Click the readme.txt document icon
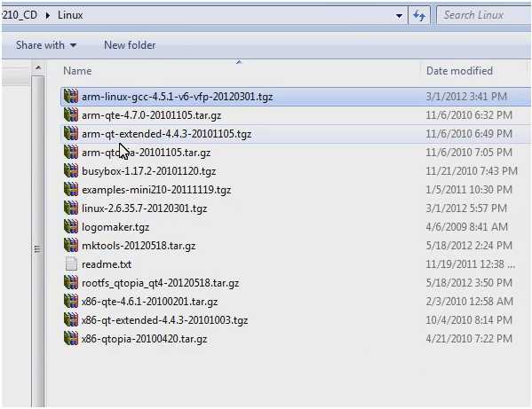The width and height of the screenshot is (532, 409). (x=71, y=264)
